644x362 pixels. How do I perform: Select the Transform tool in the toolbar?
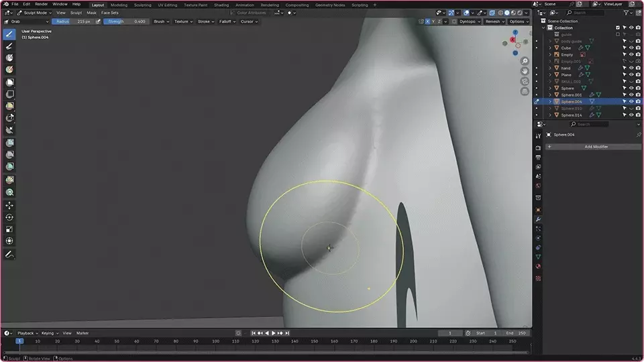click(x=9, y=241)
